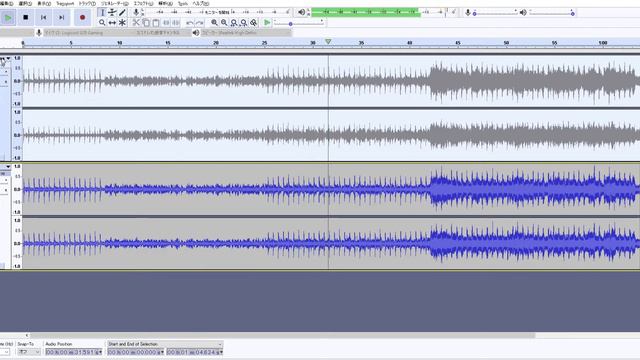Open the トラック (Tracks) menu
This screenshot has width=640, height=360.
tap(87, 4)
